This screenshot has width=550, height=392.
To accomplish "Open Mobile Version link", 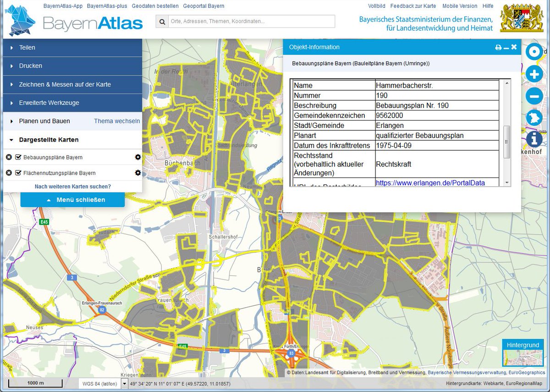I will click(460, 6).
